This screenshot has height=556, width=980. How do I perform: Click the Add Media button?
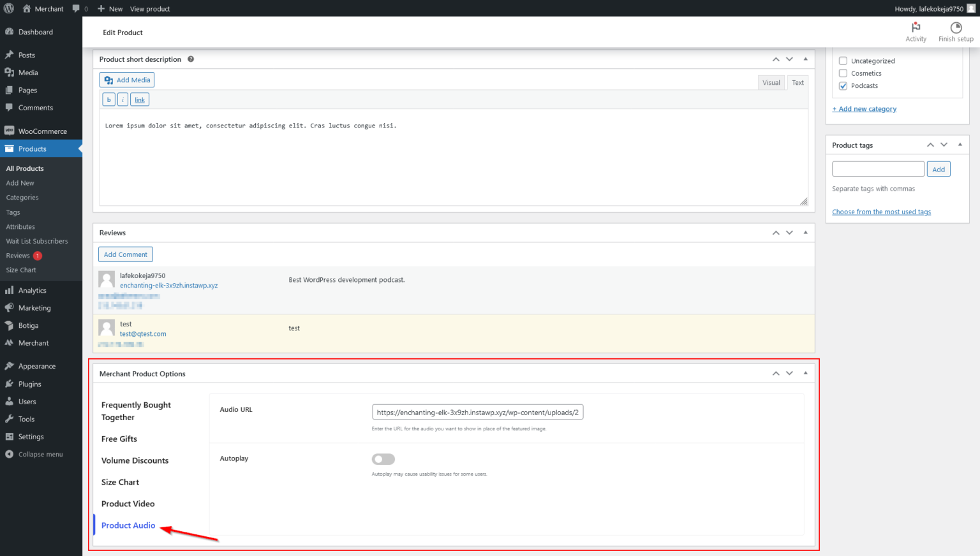point(127,80)
